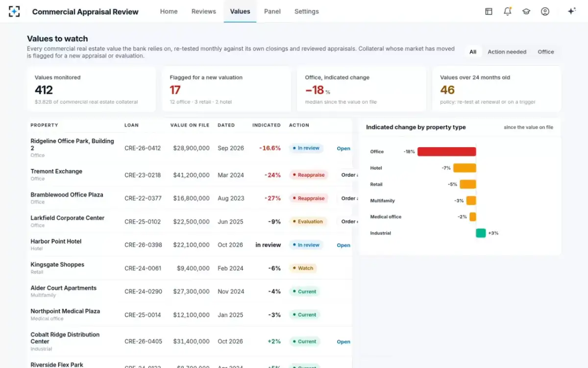This screenshot has width=588, height=368.
Task: Select the Kingsgate Shoppes row
Action: (190, 268)
